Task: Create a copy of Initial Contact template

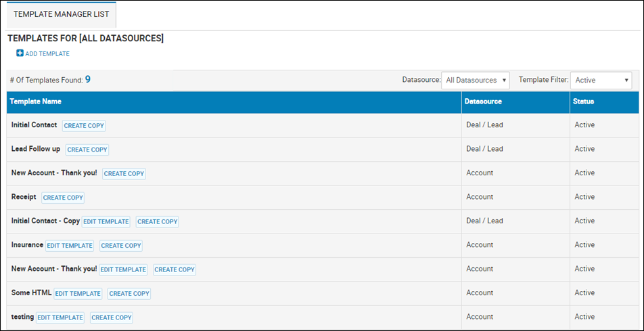Action: coord(84,126)
